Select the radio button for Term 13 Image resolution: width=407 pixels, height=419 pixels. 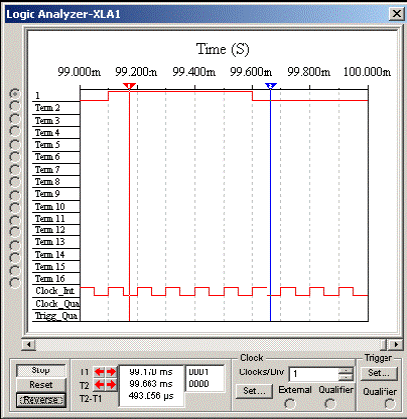[15, 245]
